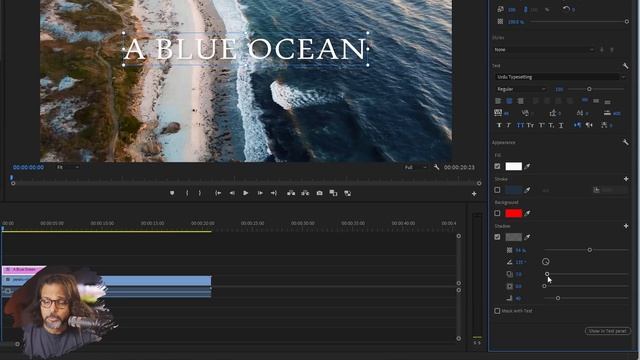Image resolution: width=640 pixels, height=360 pixels.
Task: Go to Out point
Action: point(273,193)
